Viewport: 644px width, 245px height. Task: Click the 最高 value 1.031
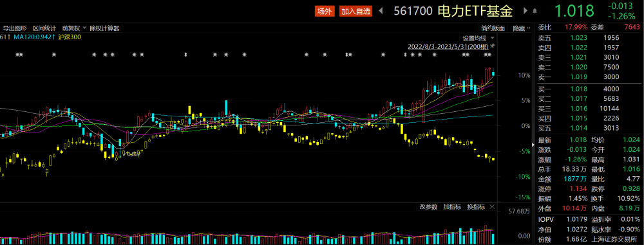click(631, 159)
